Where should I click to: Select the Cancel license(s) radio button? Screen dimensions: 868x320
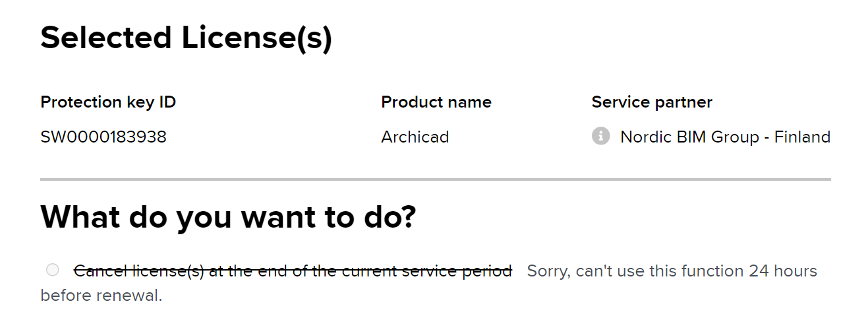pos(53,270)
